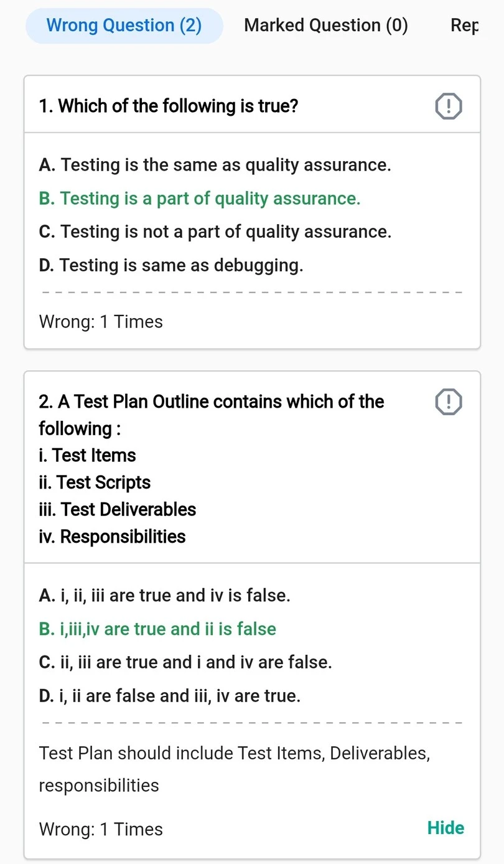This screenshot has width=504, height=864.
Task: Select option D under question 1
Action: click(170, 265)
